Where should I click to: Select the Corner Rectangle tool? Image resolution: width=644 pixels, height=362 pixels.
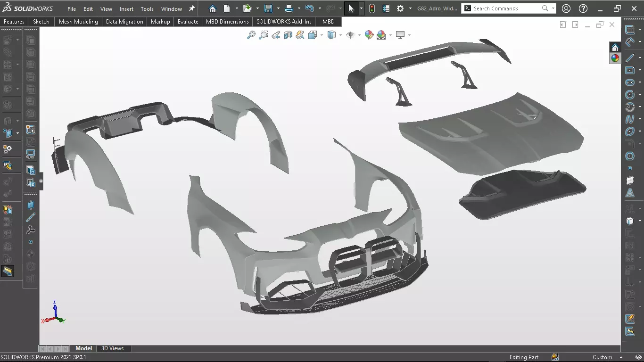pos(630,70)
